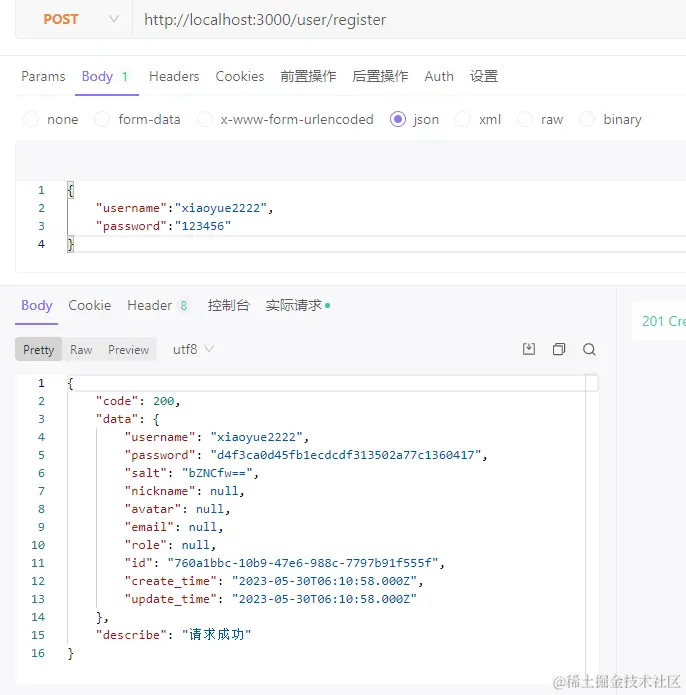Open the POST method dropdown

pyautogui.click(x=74, y=20)
